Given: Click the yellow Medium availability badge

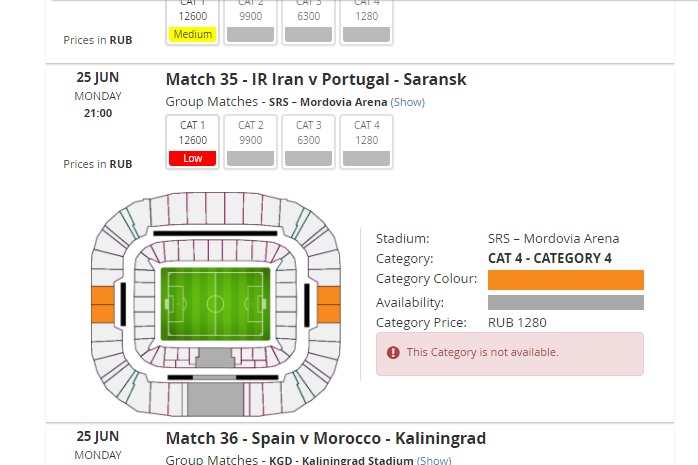Looking at the screenshot, I should click(192, 34).
